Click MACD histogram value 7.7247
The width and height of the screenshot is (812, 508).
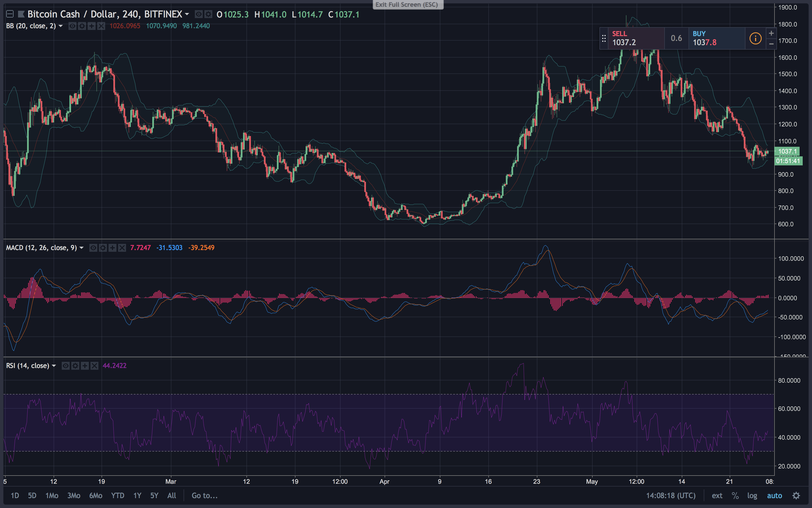click(140, 248)
